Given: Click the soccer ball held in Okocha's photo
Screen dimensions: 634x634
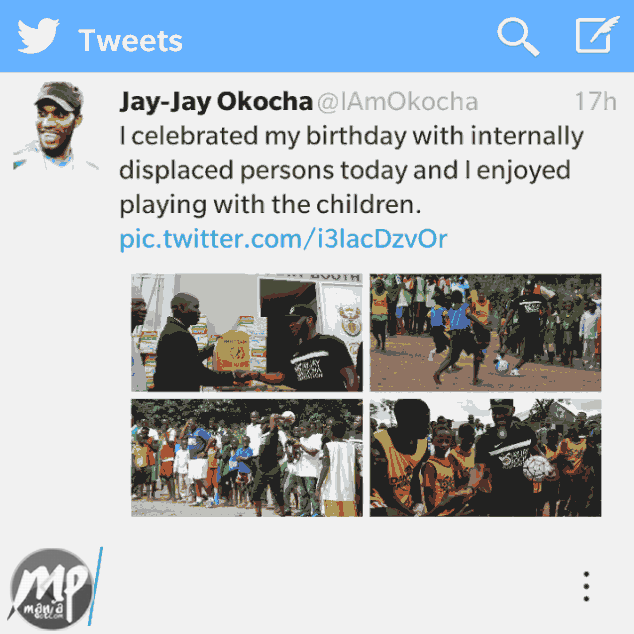Looking at the screenshot, I should tap(538, 469).
